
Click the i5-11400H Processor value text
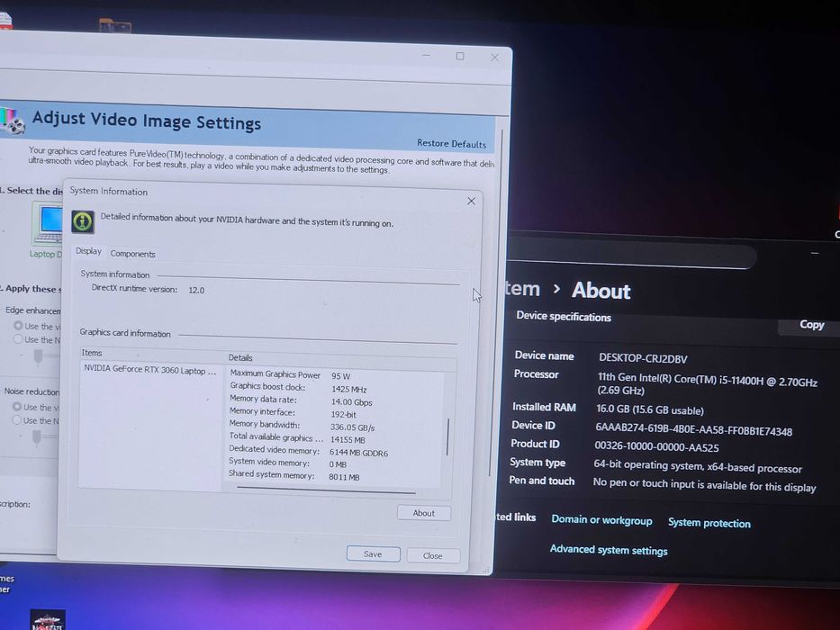(x=707, y=384)
